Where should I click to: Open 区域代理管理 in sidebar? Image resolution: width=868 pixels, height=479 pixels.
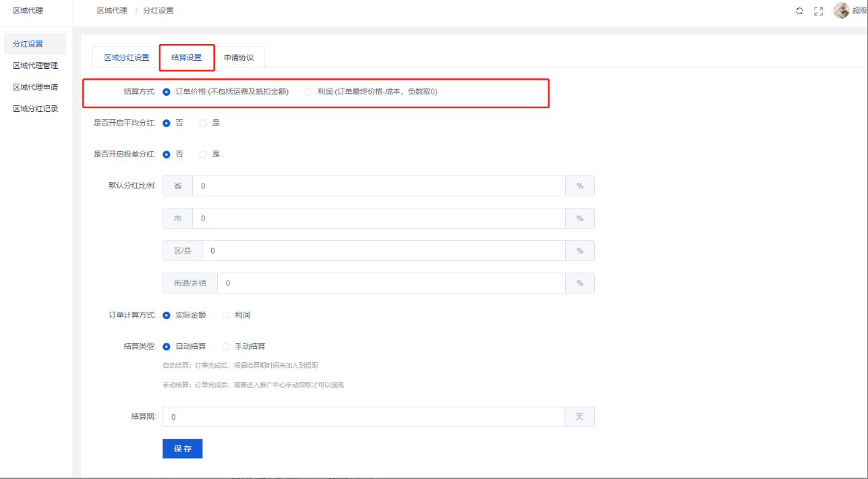click(x=35, y=65)
